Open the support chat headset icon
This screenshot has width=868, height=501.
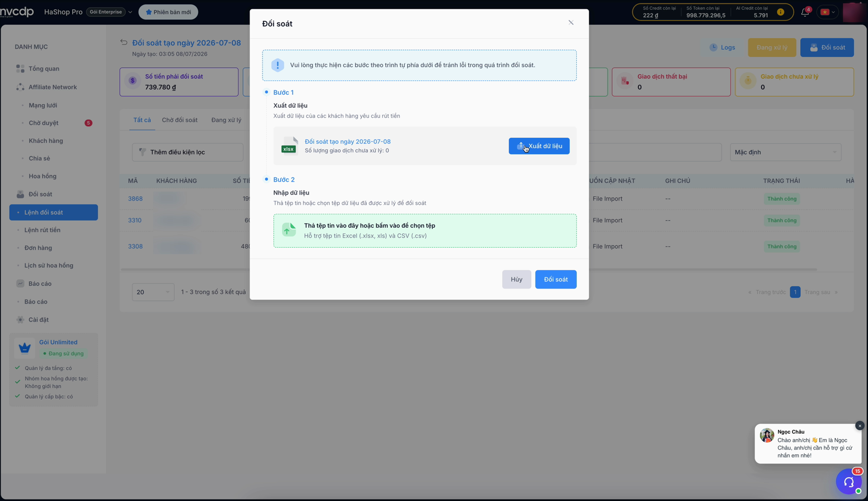(849, 482)
